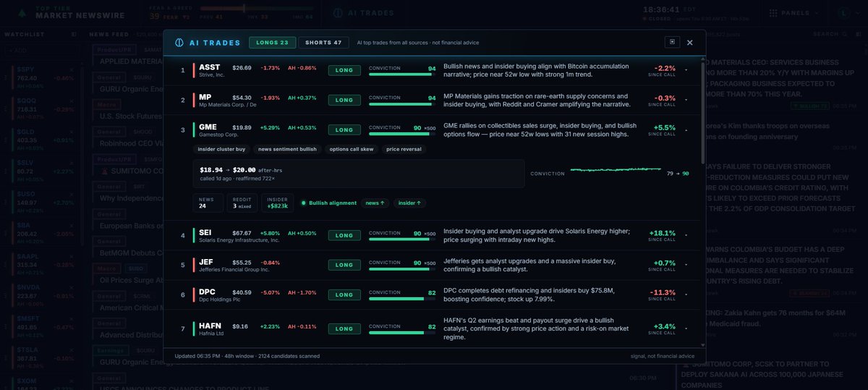The image size is (868, 390).
Task: Select the 'news sentiment bullish' tag
Action: [287, 149]
